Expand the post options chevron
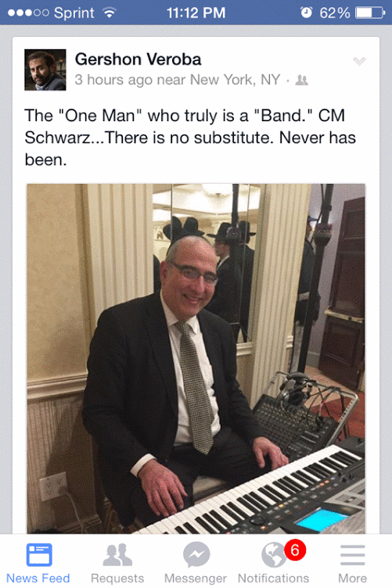Image resolution: width=392 pixels, height=588 pixels. [x=359, y=61]
